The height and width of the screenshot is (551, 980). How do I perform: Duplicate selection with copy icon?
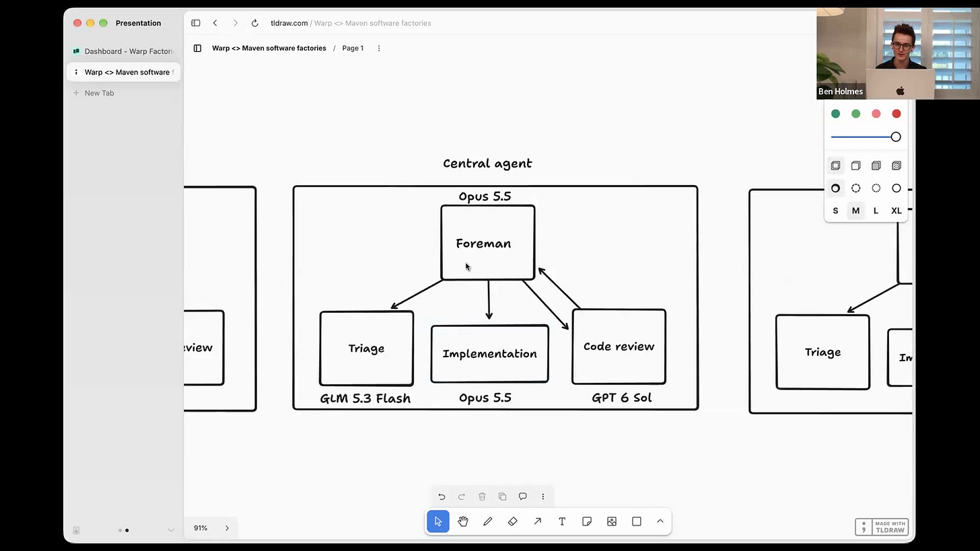click(x=502, y=497)
